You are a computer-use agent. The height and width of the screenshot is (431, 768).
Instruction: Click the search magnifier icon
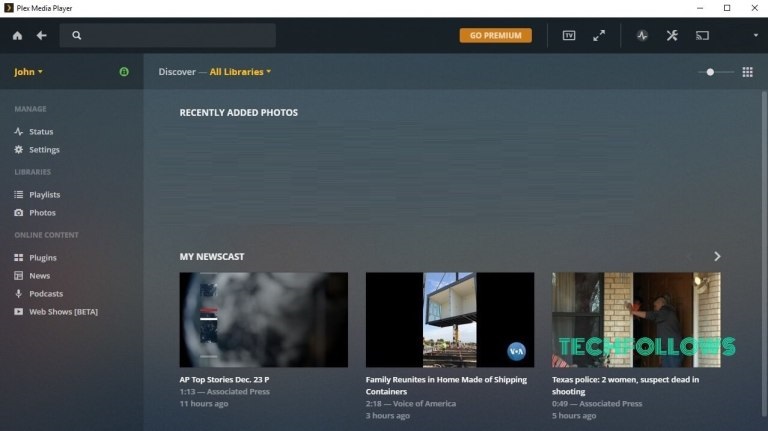[x=76, y=35]
